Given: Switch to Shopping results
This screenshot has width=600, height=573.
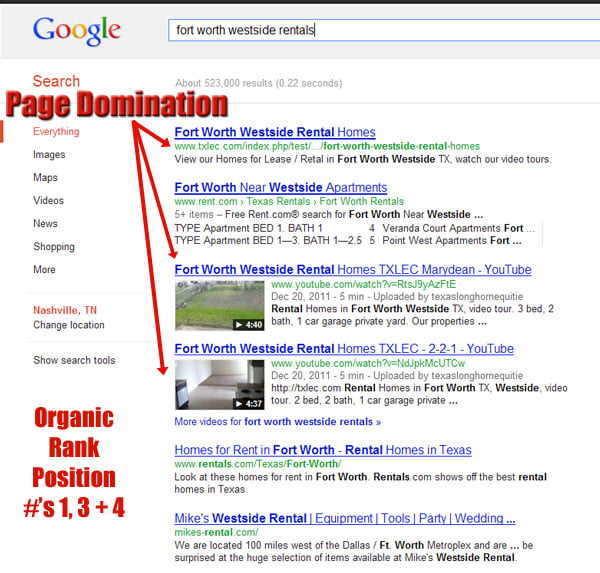Looking at the screenshot, I should [x=54, y=247].
